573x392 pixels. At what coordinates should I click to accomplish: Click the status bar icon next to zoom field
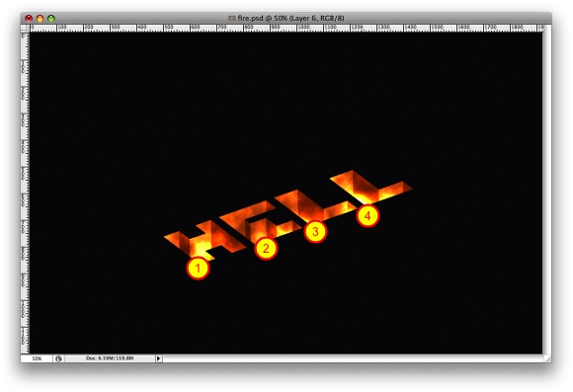tap(59, 358)
